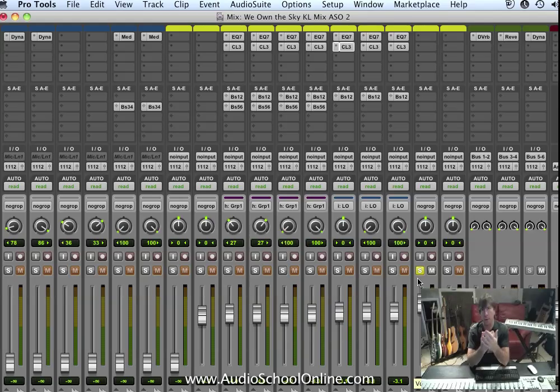Mute the currently soloed track
The image size is (560, 392).
pos(432,270)
